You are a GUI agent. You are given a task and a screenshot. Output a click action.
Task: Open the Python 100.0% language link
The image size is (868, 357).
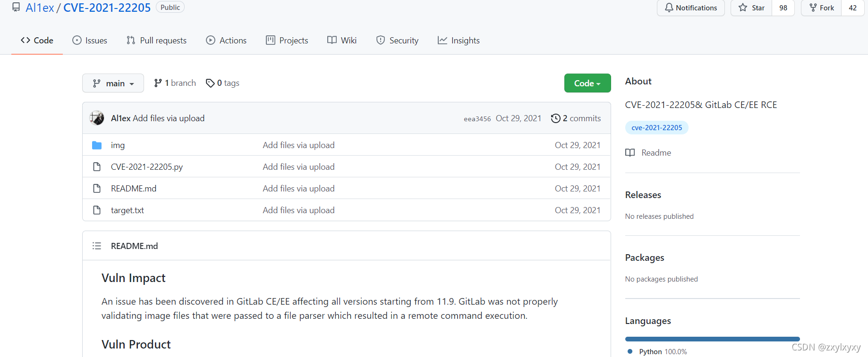(658, 352)
